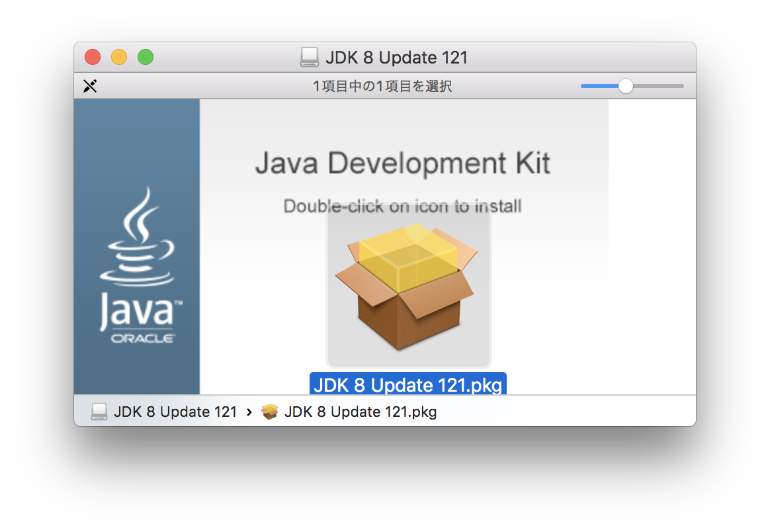Adjust the icon size slider handle
This screenshot has width=770, height=532.
click(x=625, y=86)
